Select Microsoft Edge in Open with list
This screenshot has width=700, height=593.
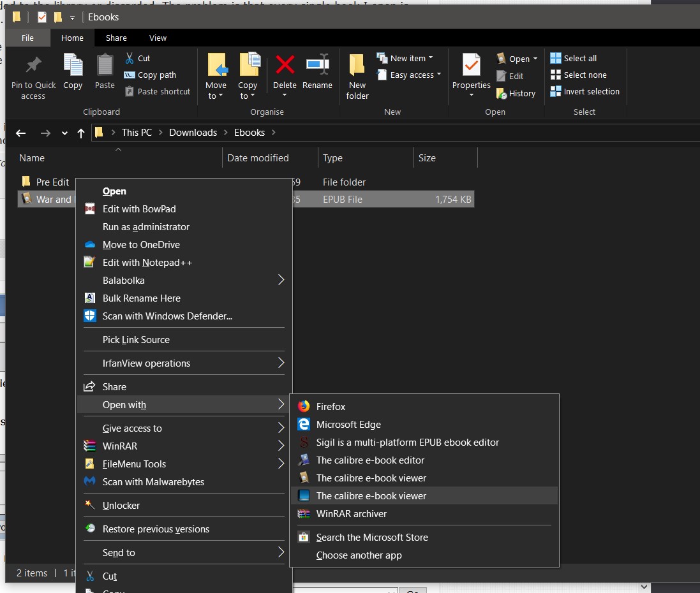coord(348,424)
